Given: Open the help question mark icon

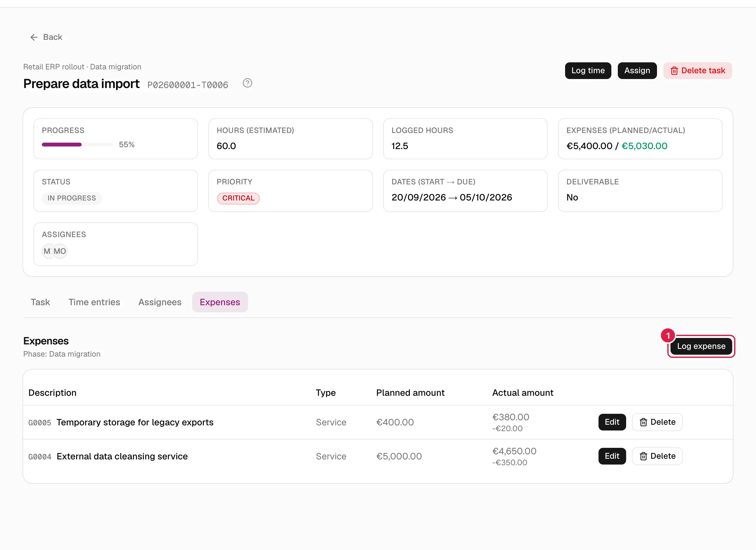Looking at the screenshot, I should click(x=247, y=83).
